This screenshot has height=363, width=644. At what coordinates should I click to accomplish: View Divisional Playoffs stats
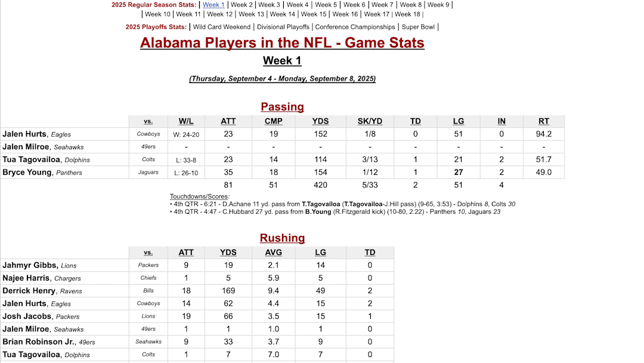(283, 26)
